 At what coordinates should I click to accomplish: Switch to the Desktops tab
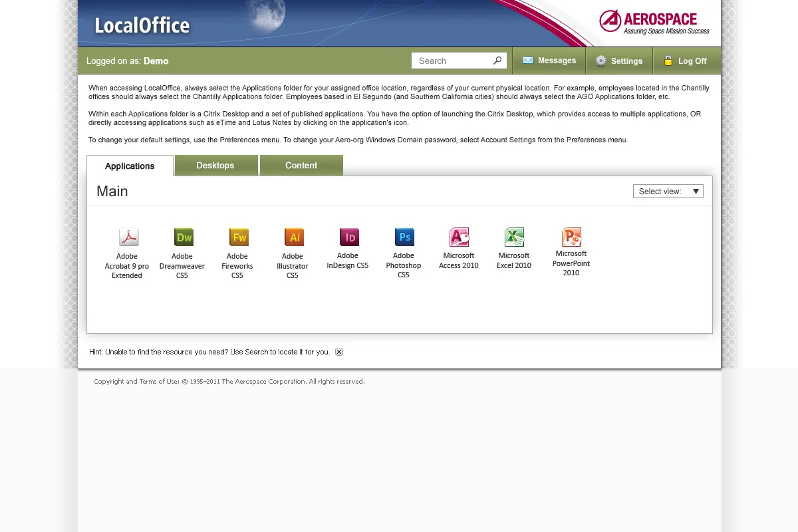216,166
